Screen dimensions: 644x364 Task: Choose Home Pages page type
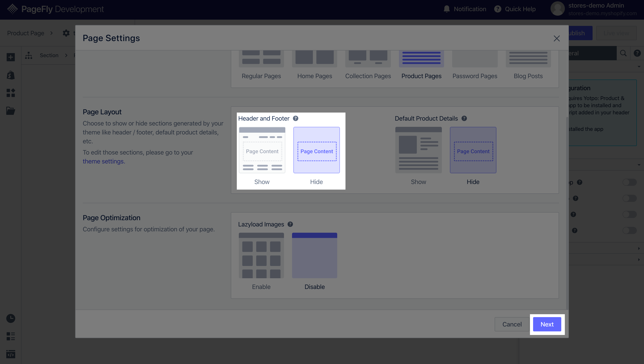[315, 65]
